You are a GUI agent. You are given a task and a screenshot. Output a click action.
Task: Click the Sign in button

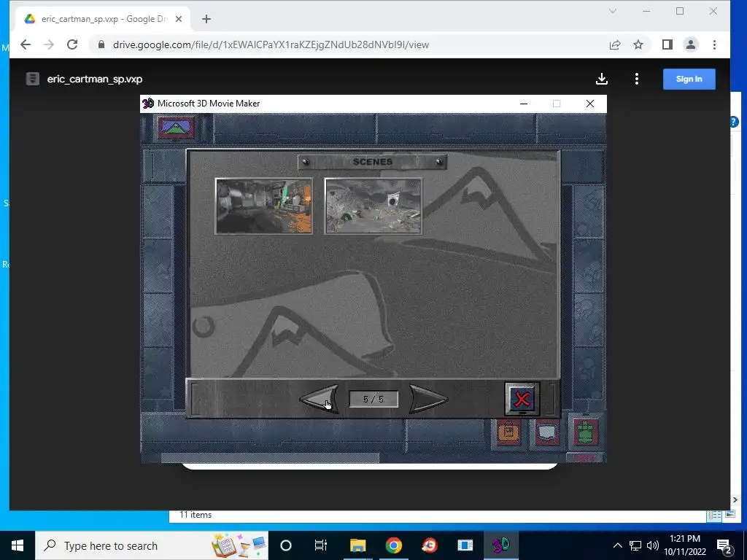(x=689, y=79)
